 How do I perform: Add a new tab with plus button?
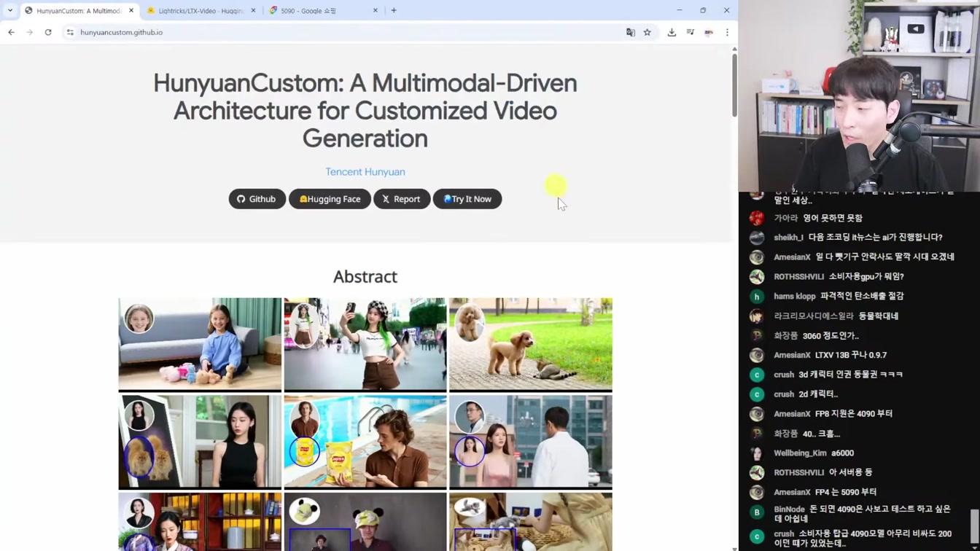[394, 10]
